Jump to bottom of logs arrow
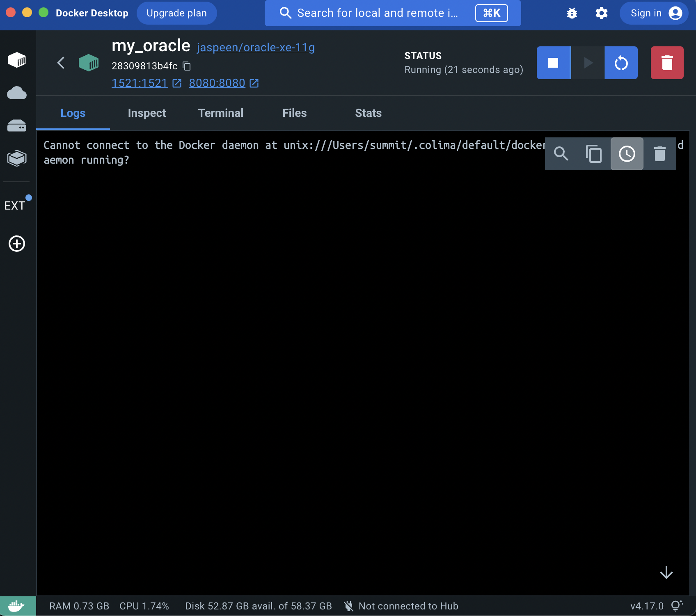Viewport: 696px width, 616px height. tap(666, 573)
